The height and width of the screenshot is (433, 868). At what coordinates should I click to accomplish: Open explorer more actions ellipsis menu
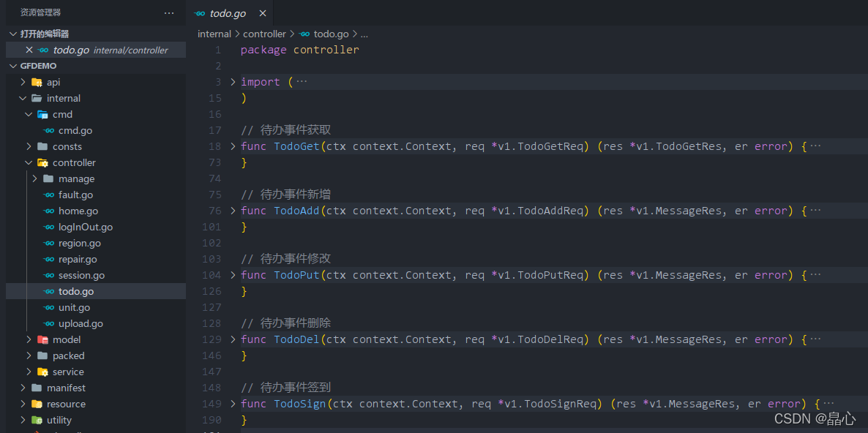click(169, 12)
